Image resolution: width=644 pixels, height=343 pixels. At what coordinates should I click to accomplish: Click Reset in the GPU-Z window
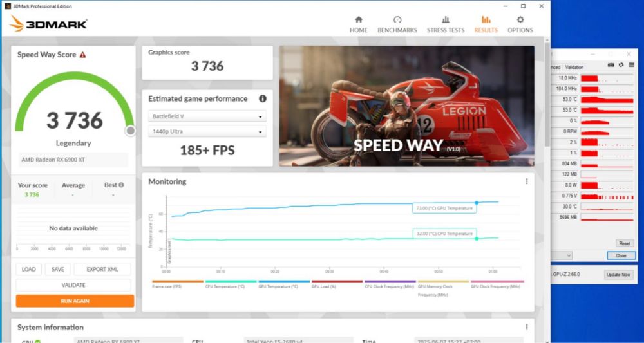coord(624,243)
